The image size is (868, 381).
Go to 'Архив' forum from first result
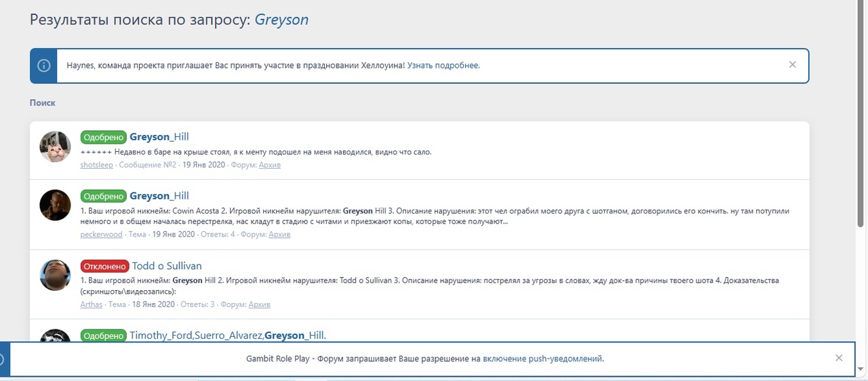point(270,165)
